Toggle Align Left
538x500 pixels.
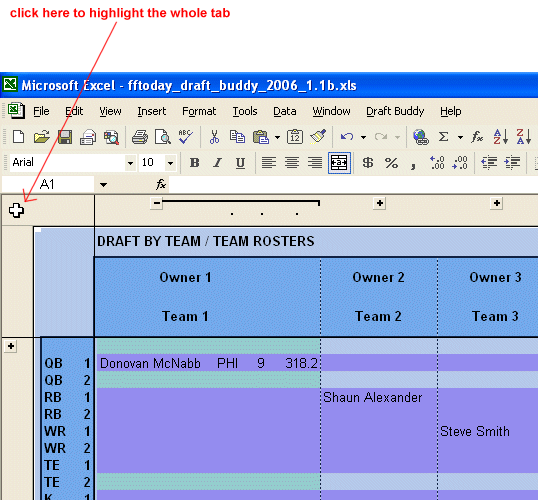tap(269, 162)
